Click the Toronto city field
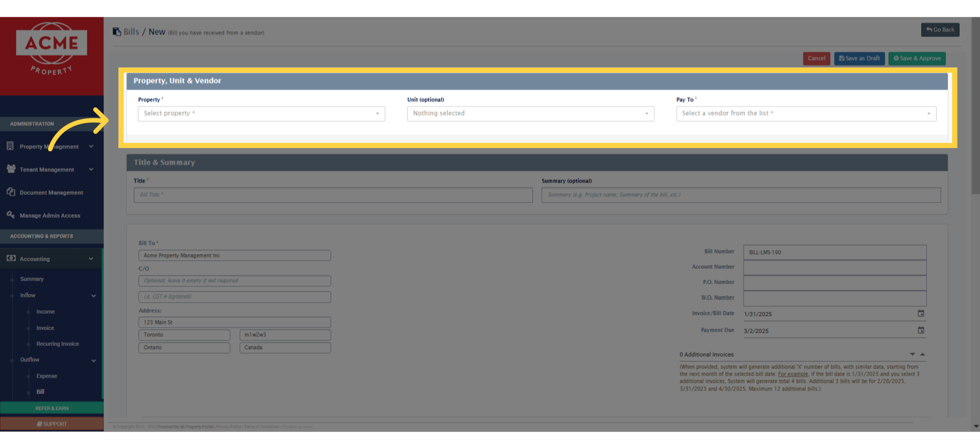Screen dimensions: 980x448 184,335
